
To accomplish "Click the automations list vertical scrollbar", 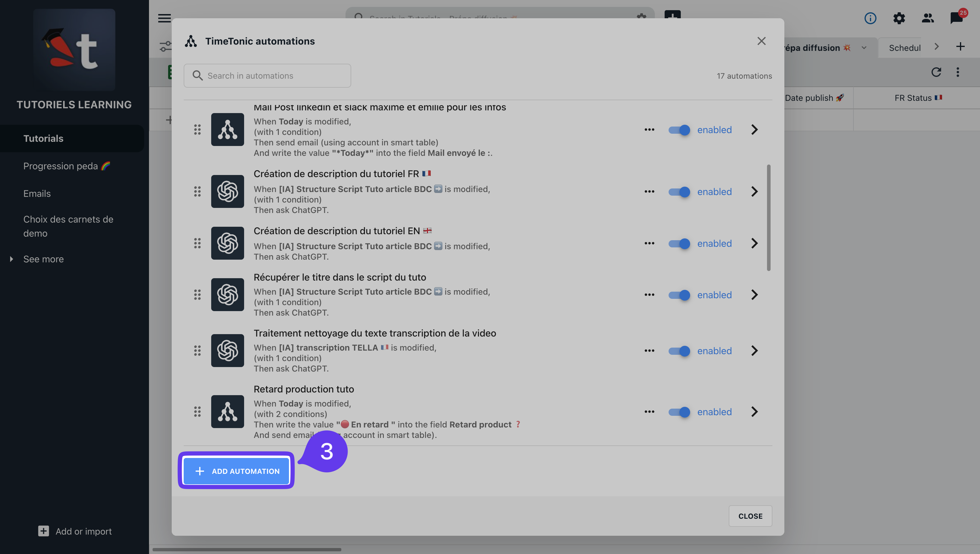I will pos(769,218).
